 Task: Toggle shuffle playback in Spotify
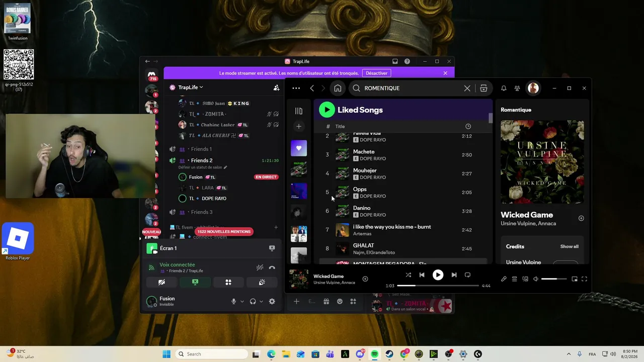[x=408, y=275]
